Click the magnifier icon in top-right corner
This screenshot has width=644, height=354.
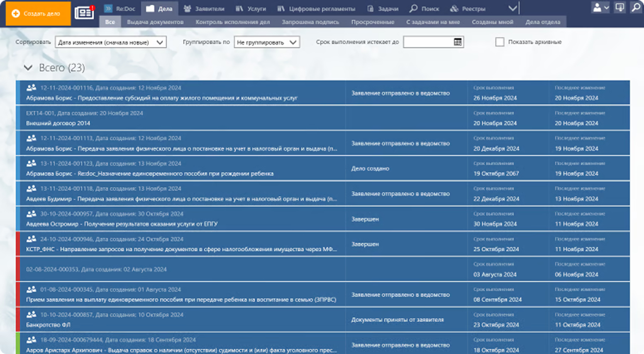pyautogui.click(x=636, y=8)
